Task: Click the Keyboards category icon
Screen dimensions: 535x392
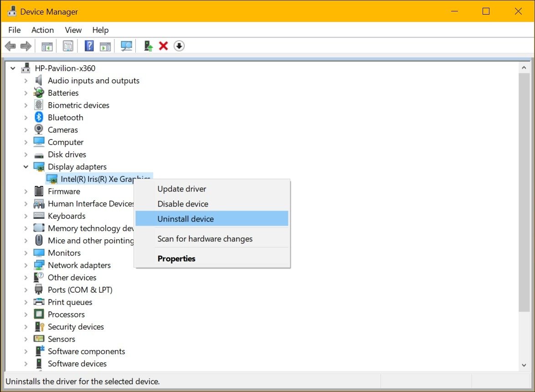Action: click(39, 216)
